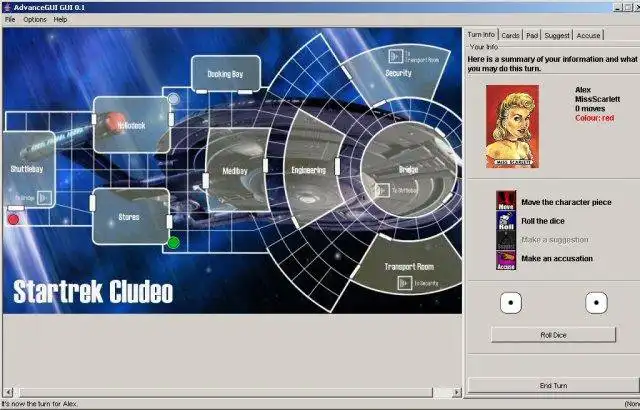Select the pale blue token near Docking Bay
This screenshot has height=410, width=640.
tap(173, 99)
